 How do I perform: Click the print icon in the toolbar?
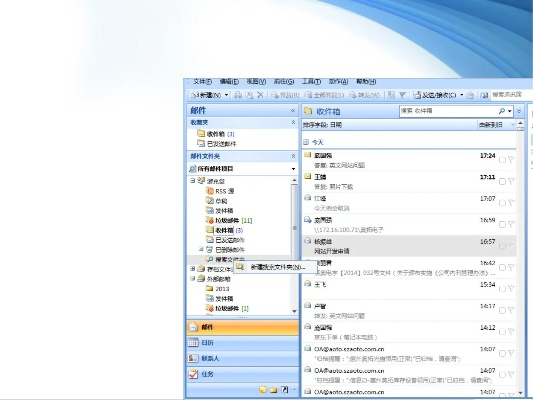point(238,95)
